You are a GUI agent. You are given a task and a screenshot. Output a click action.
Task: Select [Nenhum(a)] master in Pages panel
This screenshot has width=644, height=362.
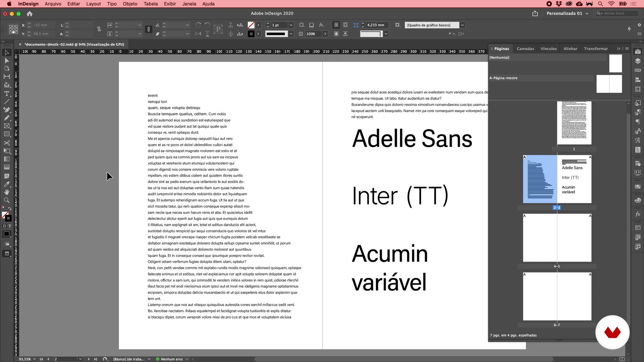[x=548, y=58]
